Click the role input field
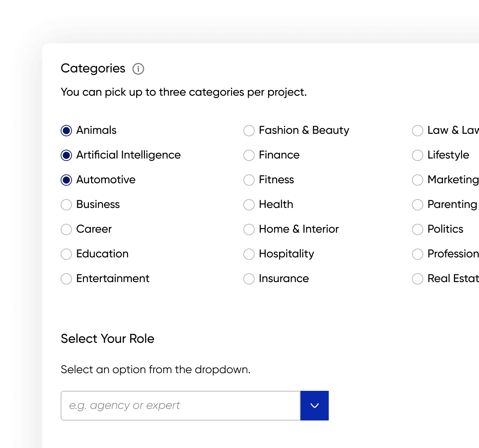479x448 pixels. tap(180, 406)
